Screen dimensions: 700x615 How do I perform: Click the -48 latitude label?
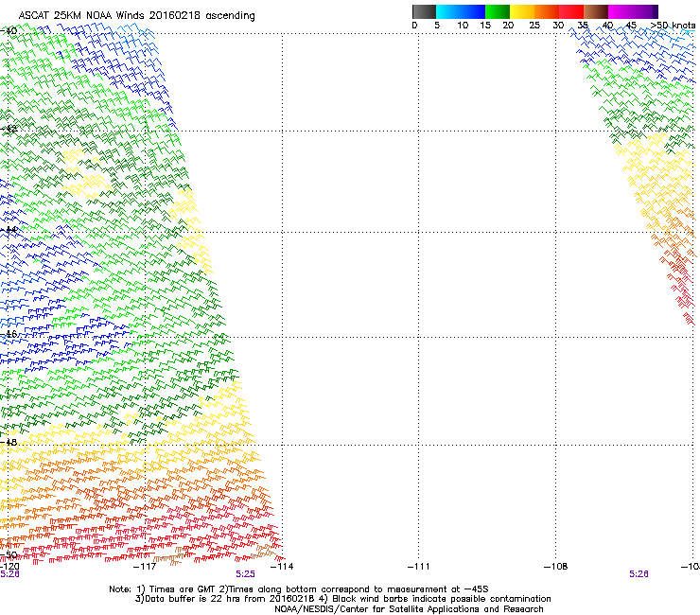click(x=9, y=442)
